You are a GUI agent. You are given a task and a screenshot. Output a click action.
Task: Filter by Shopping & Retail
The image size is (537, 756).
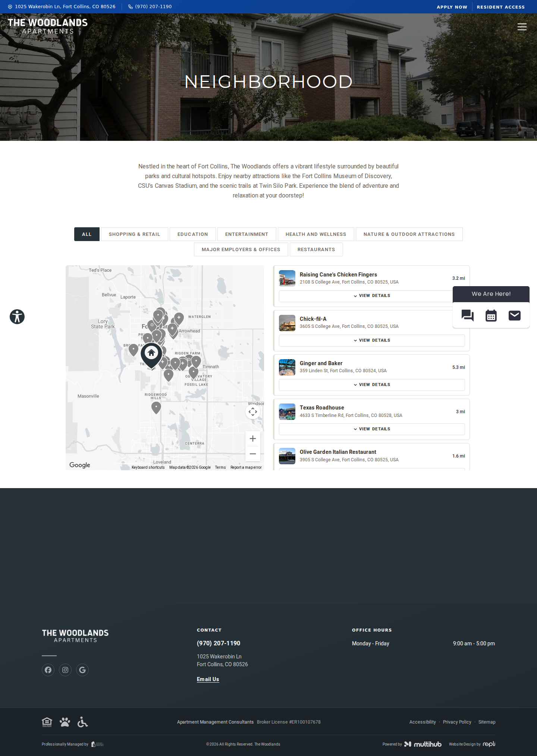135,234
